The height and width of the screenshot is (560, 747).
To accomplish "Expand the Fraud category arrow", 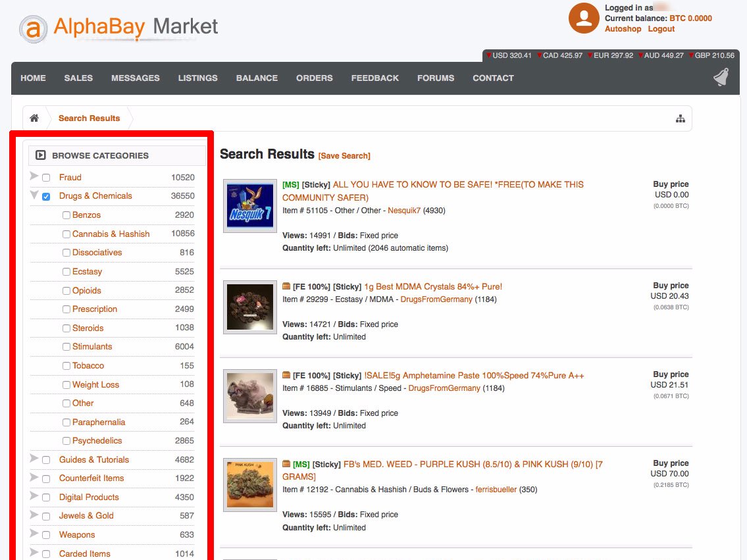I will [x=34, y=176].
